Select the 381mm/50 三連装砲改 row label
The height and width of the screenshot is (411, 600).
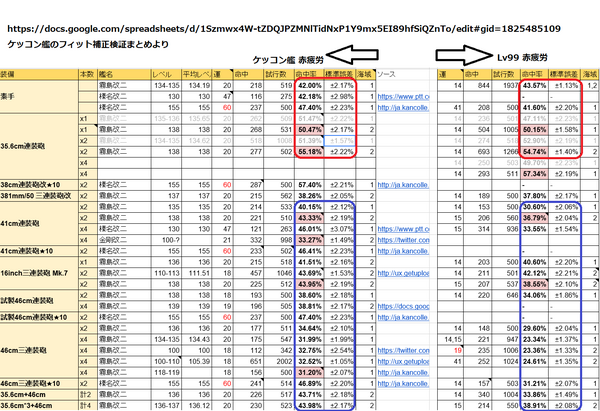tap(38, 197)
